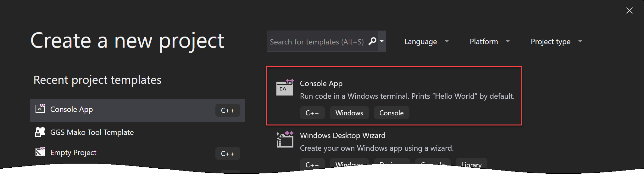The height and width of the screenshot is (174, 644).
Task: Click the C++ tag beside Empty Project
Action: [228, 154]
